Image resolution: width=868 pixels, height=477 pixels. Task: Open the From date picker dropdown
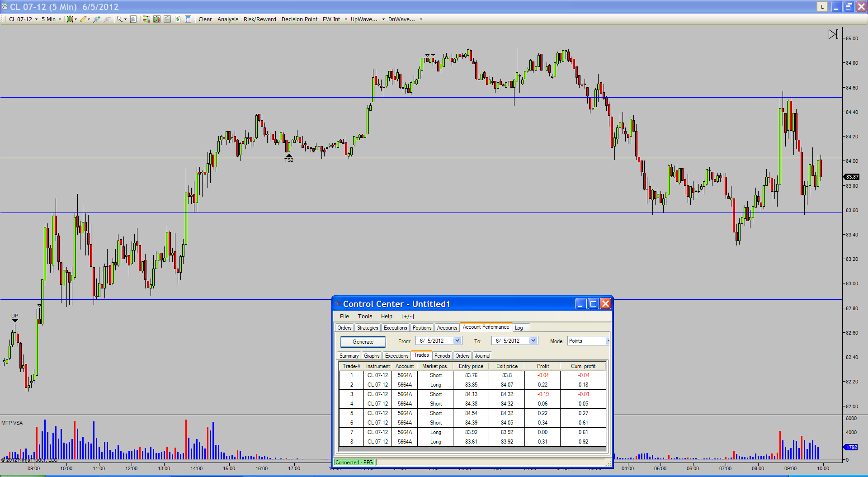[457, 340]
